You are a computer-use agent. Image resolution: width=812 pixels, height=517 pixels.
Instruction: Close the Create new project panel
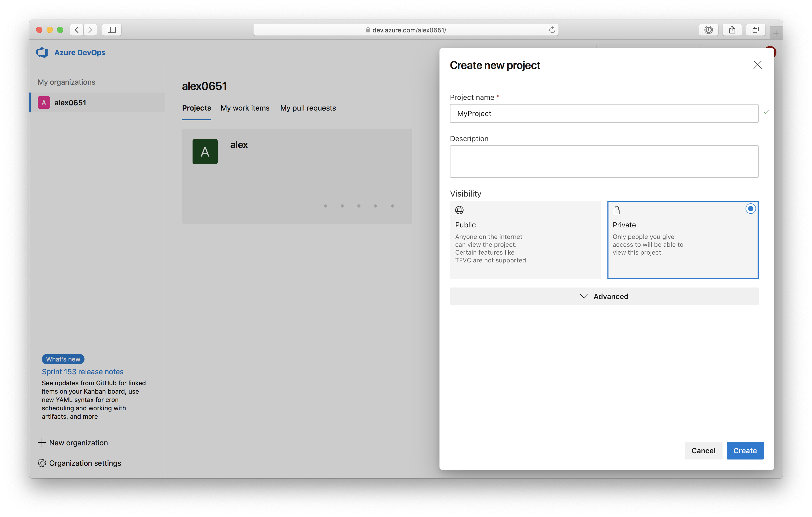coord(757,65)
